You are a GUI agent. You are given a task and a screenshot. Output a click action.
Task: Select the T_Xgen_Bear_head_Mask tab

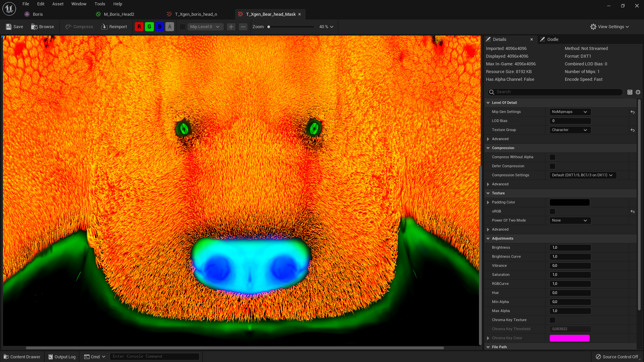point(271,14)
